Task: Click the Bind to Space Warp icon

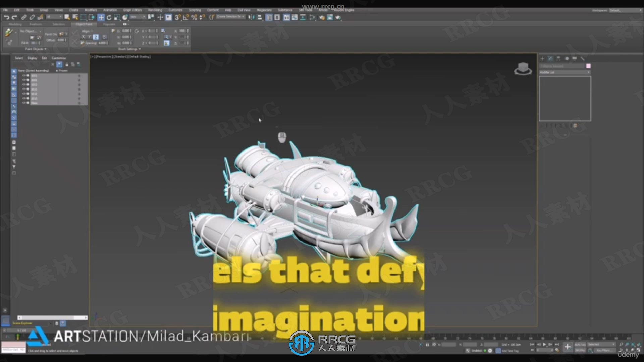Action: (x=40, y=17)
